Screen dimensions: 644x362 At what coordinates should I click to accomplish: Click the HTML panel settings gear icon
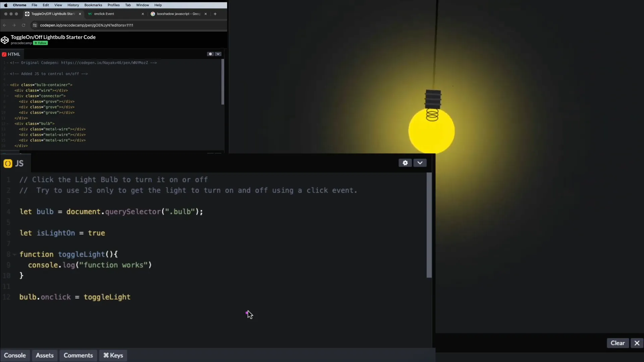(x=210, y=54)
